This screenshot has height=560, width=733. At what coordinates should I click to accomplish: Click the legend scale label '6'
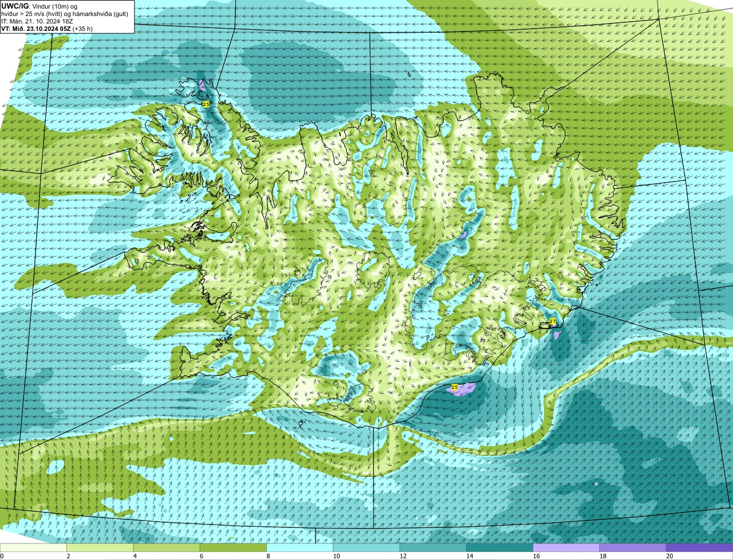coord(202,556)
